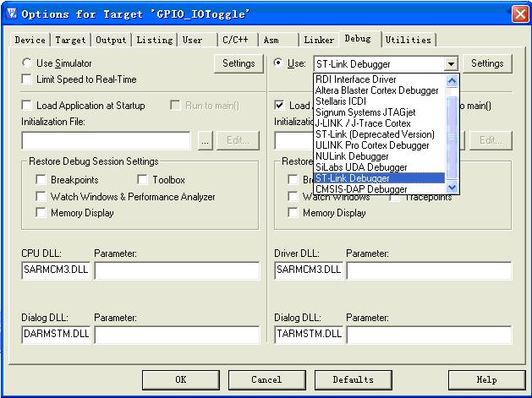The width and height of the screenshot is (532, 398).
Task: Select the Use Simulator radio button
Action: [x=26, y=63]
